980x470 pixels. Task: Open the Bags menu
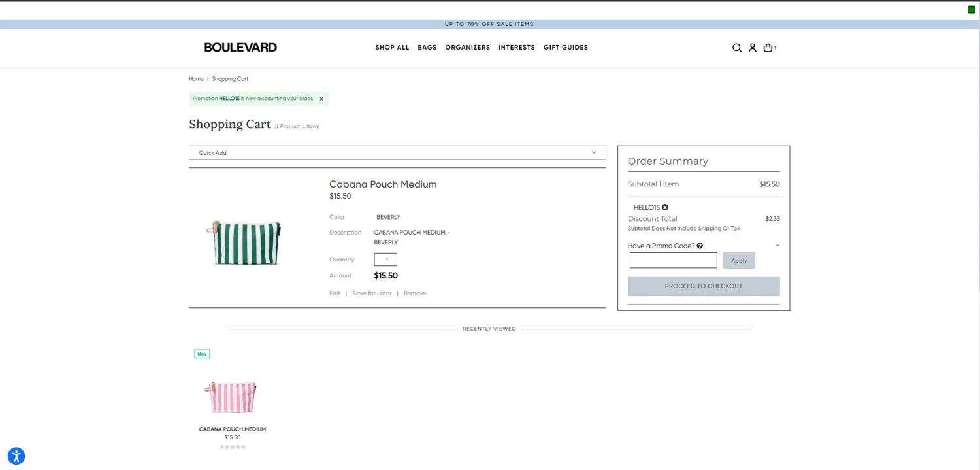tap(427, 48)
